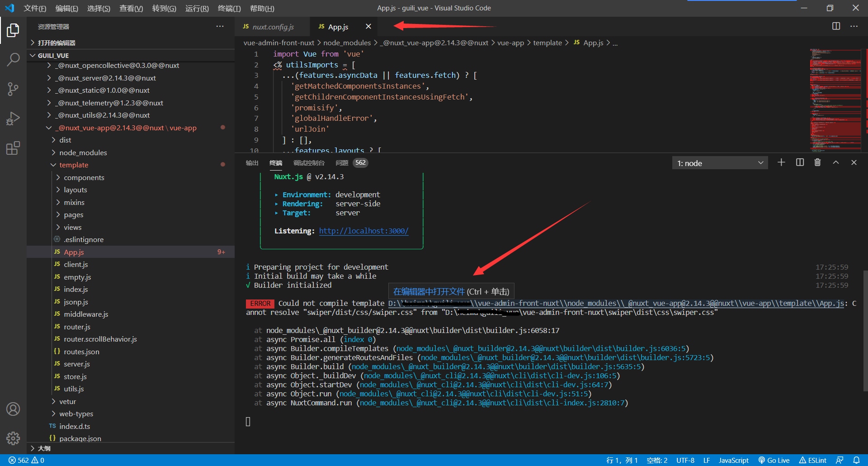This screenshot has height=466, width=868.
Task: Click UTF-8 encoding in status bar
Action: [685, 460]
